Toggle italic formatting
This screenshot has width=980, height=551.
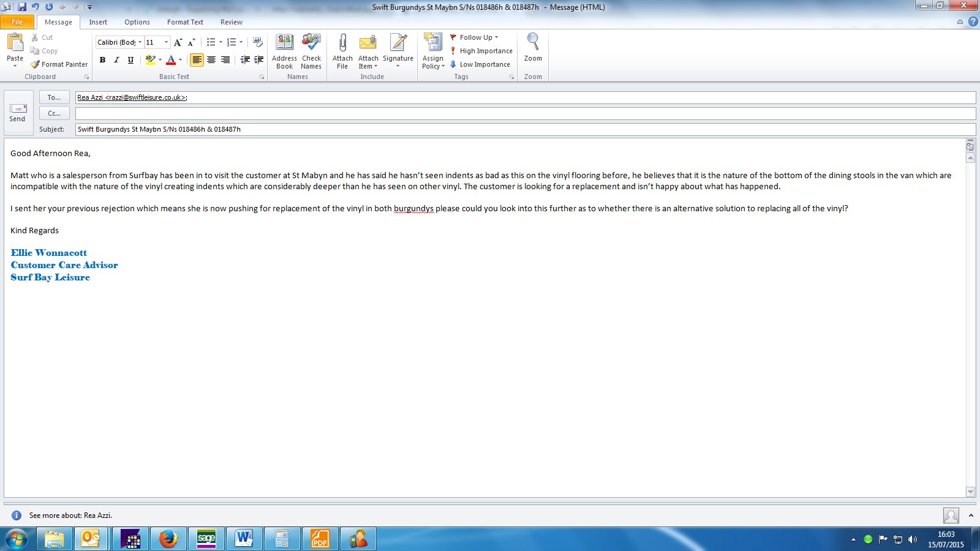coord(116,60)
